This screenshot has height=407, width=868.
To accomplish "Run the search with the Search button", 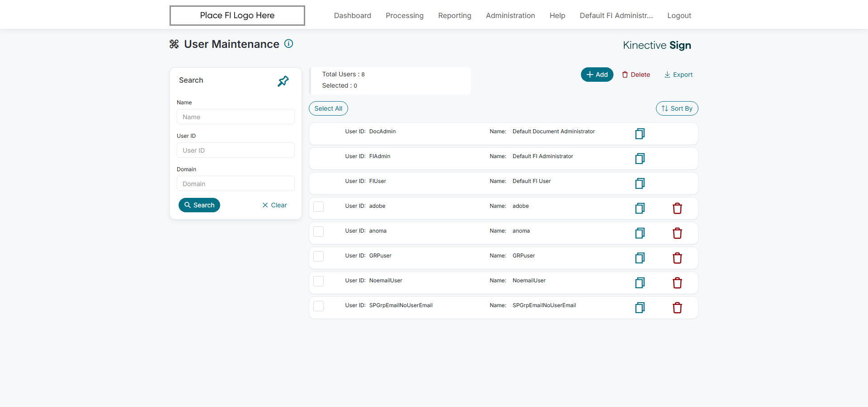I will 199,205.
